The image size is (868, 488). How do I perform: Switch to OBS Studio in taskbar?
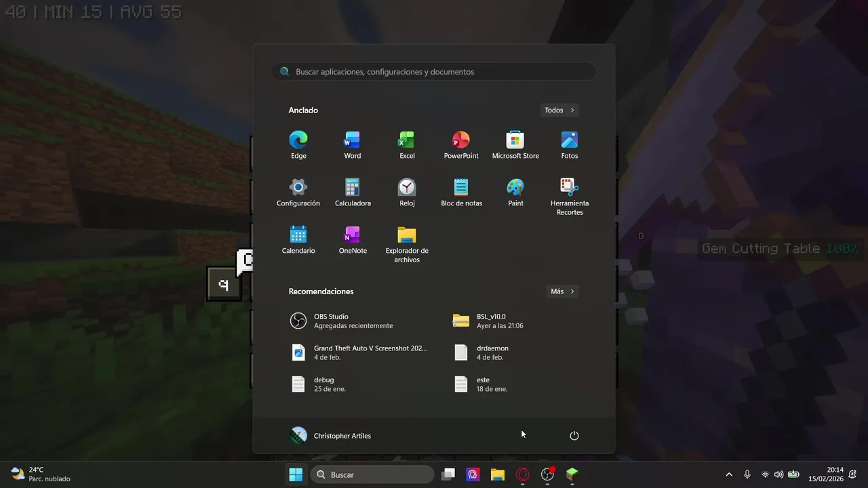coord(547,474)
